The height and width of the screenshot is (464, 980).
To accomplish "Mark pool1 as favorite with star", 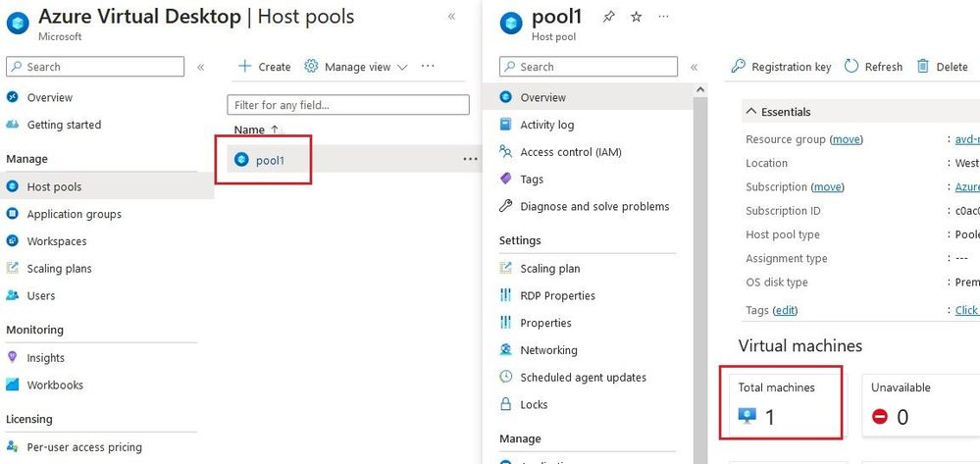I will (637, 17).
